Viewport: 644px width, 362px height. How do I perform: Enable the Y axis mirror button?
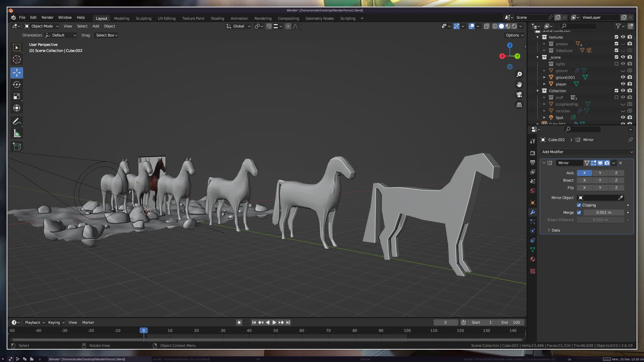point(600,173)
